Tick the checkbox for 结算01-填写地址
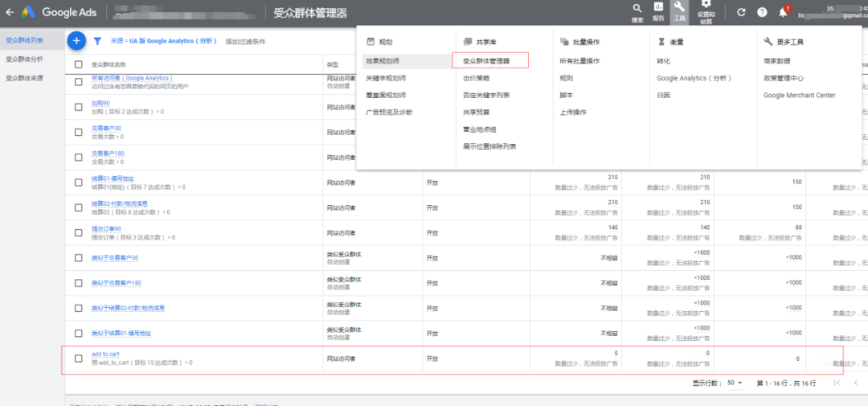868x406 pixels. tap(78, 182)
